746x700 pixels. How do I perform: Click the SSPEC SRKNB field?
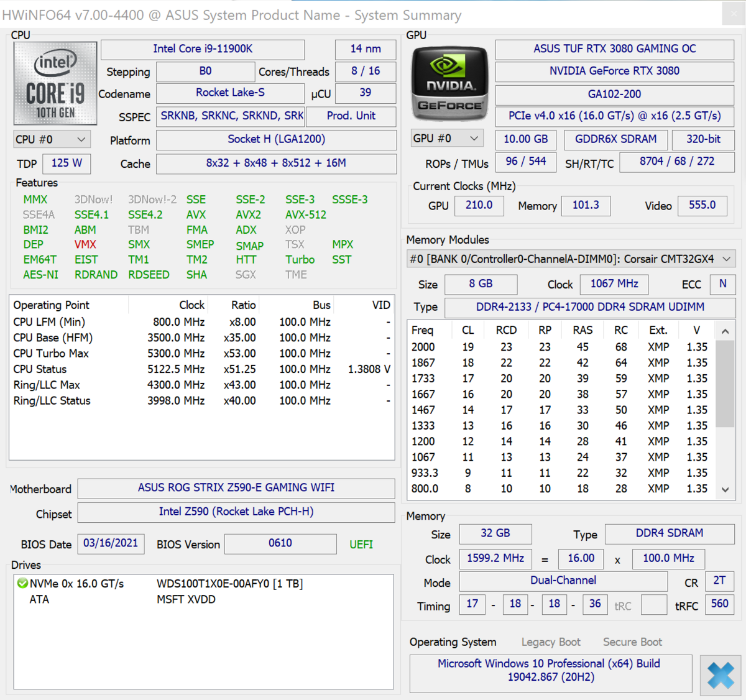point(230,116)
